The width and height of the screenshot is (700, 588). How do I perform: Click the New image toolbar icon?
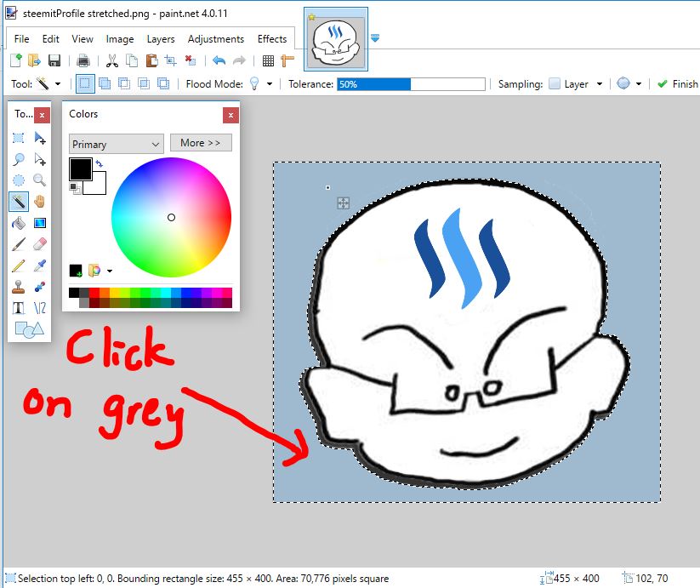click(15, 60)
